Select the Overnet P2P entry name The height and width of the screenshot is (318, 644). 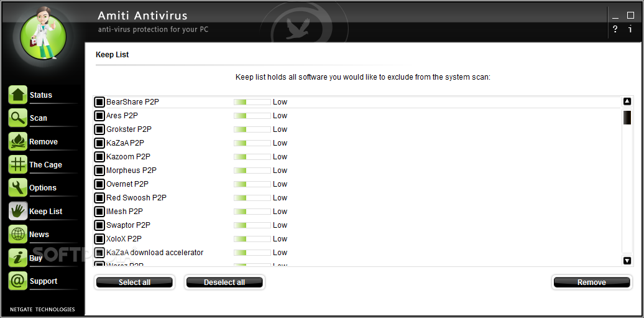tap(127, 184)
